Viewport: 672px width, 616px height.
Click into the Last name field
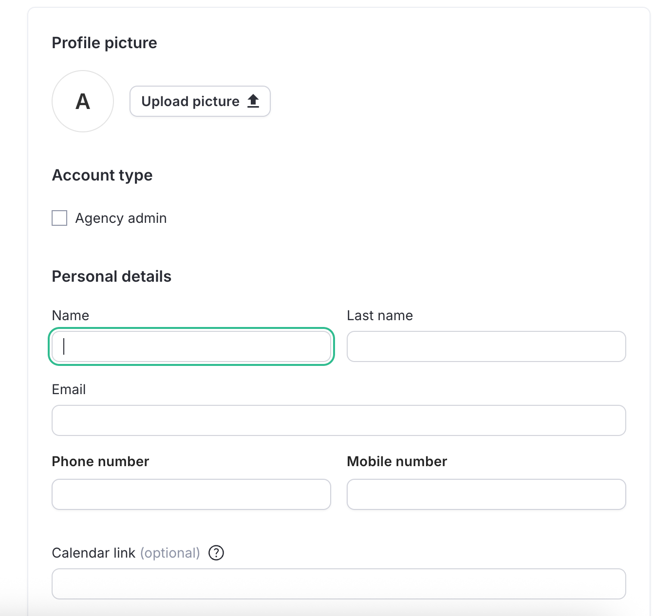pos(486,346)
